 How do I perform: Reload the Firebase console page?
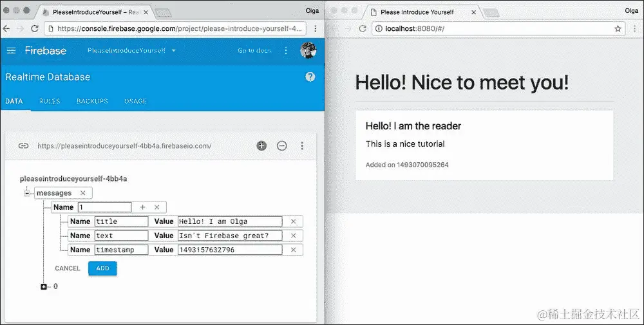(x=35, y=28)
